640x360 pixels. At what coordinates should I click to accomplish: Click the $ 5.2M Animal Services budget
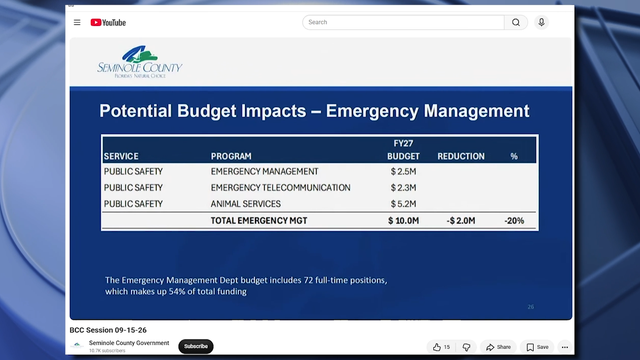[403, 204]
